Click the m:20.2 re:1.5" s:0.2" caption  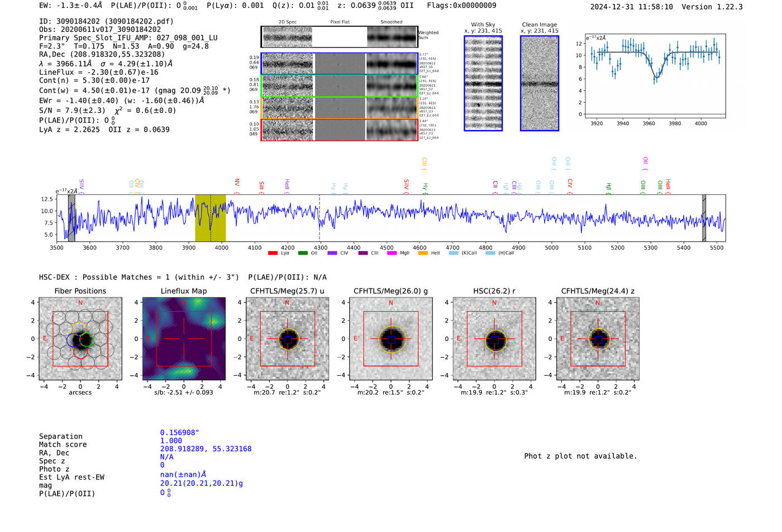click(x=391, y=392)
